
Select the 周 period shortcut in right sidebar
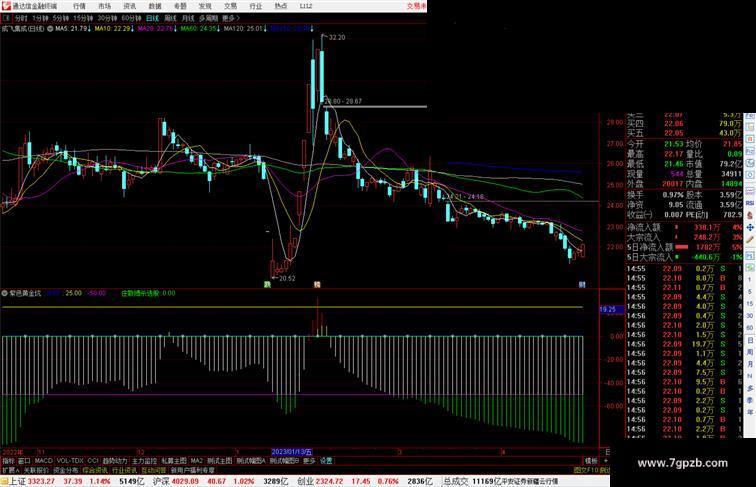(x=750, y=352)
